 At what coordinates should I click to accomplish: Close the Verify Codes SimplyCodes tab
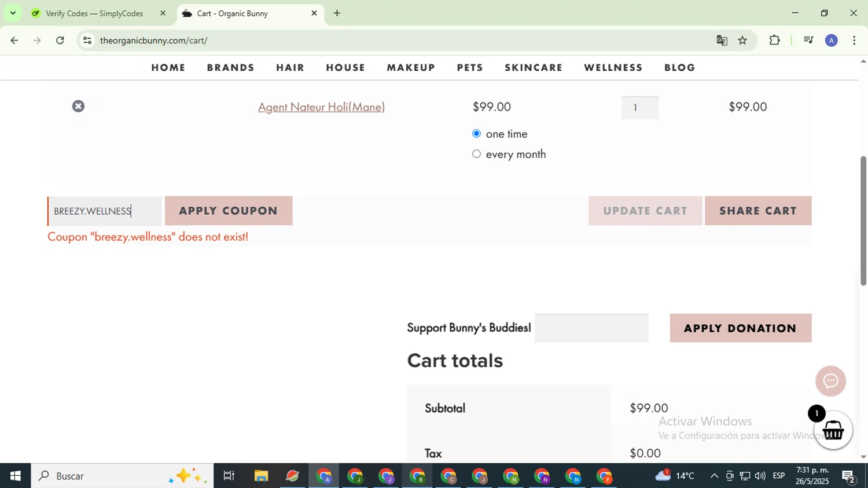click(163, 13)
